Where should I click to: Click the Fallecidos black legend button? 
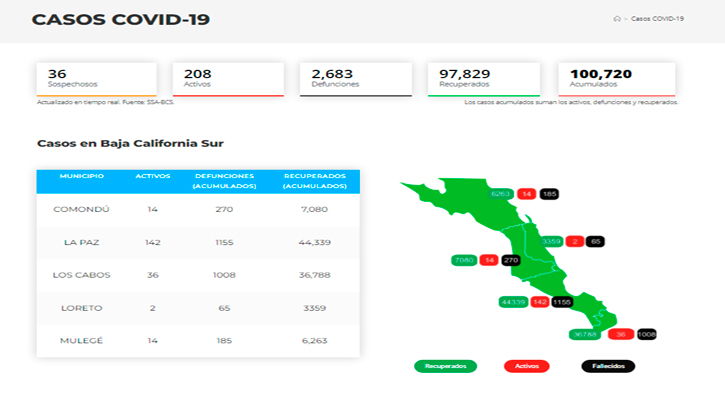608,366
